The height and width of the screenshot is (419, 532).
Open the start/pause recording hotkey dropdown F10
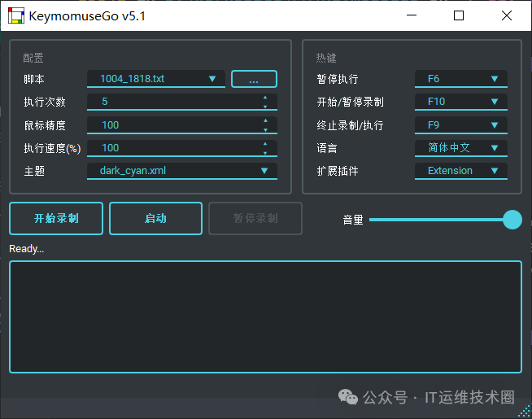tap(460, 102)
